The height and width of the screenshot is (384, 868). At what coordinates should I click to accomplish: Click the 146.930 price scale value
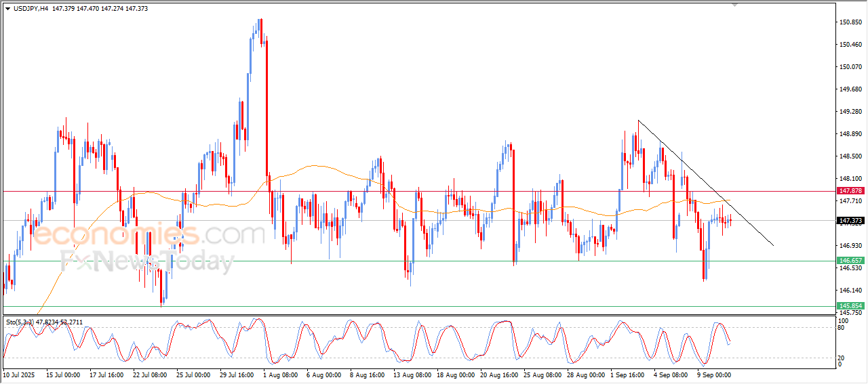850,246
